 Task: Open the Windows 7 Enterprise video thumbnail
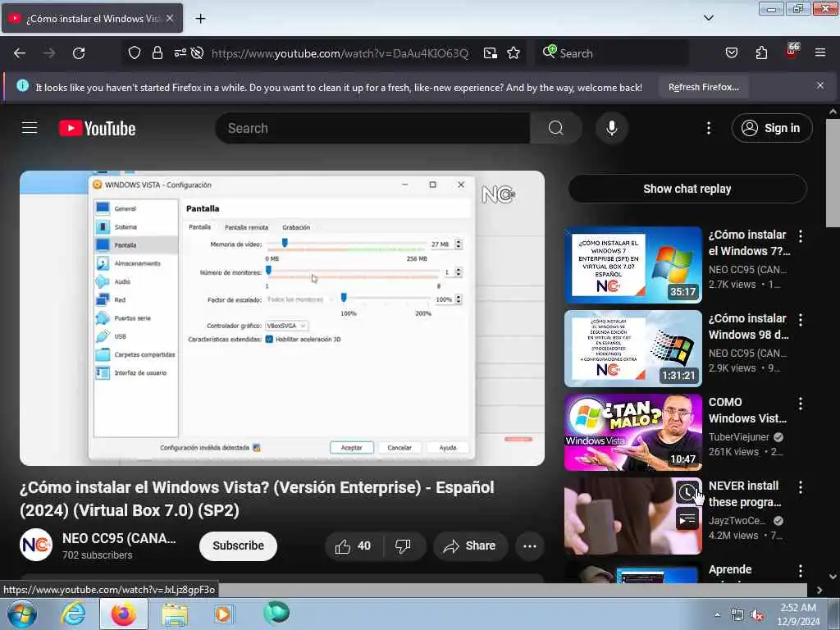pos(633,265)
